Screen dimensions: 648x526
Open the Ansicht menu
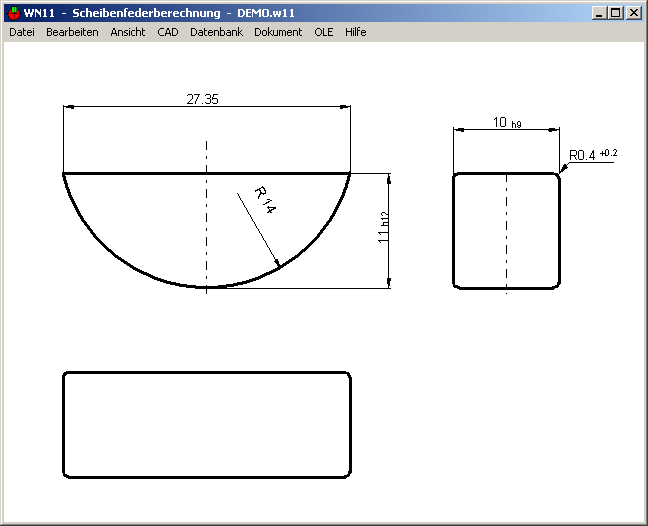coord(127,32)
